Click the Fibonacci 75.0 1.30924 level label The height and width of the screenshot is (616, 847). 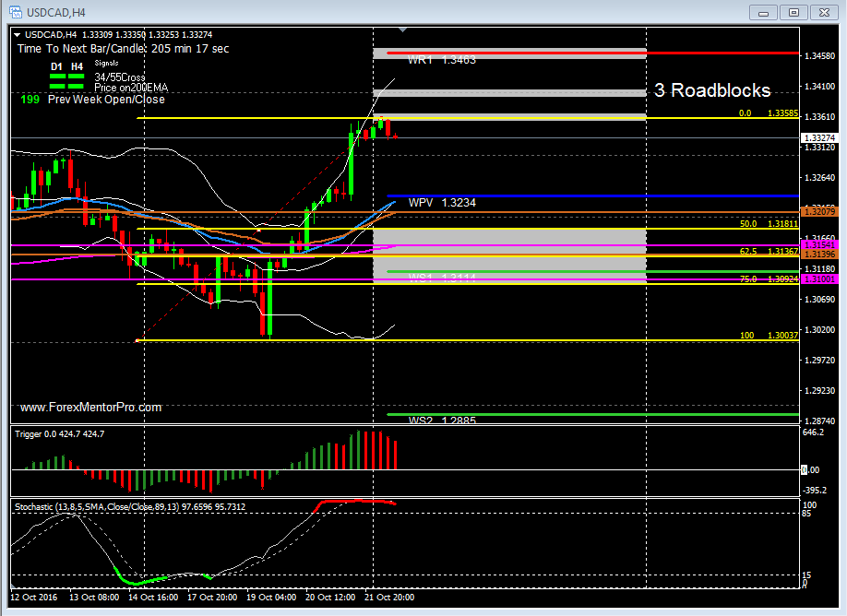(769, 279)
